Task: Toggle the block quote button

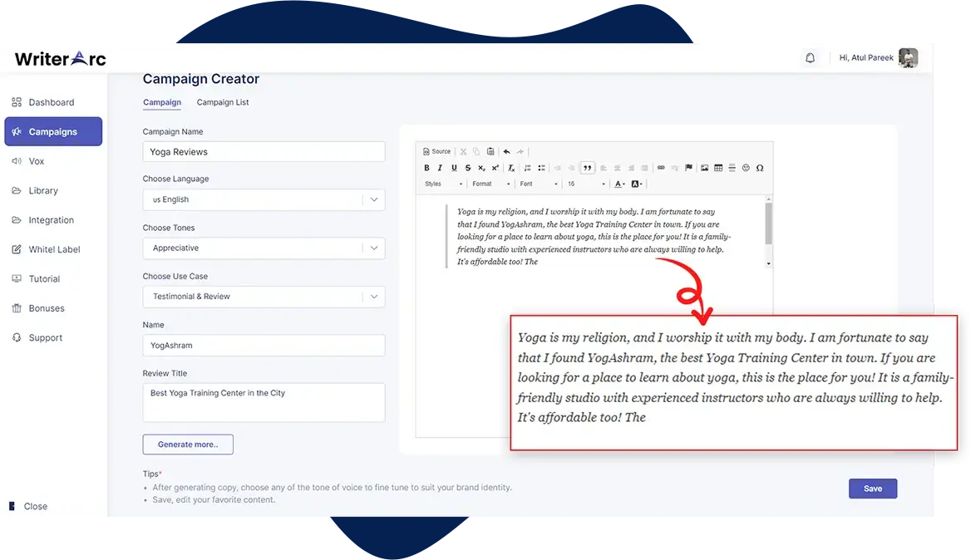Action: (588, 168)
